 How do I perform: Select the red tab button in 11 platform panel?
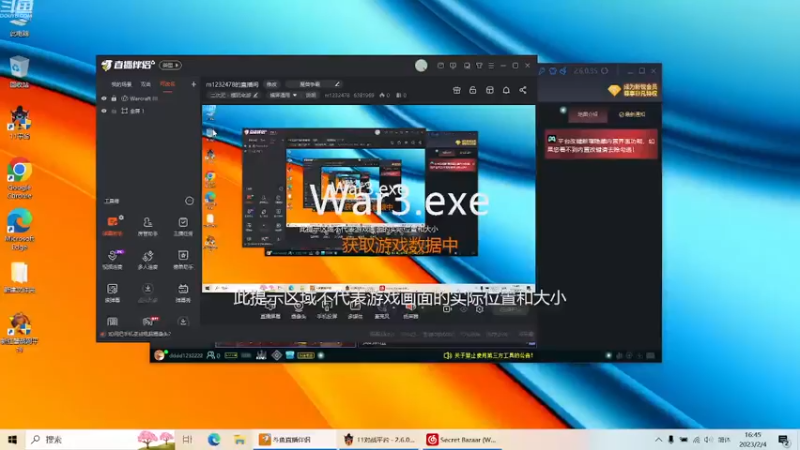[x=587, y=114]
